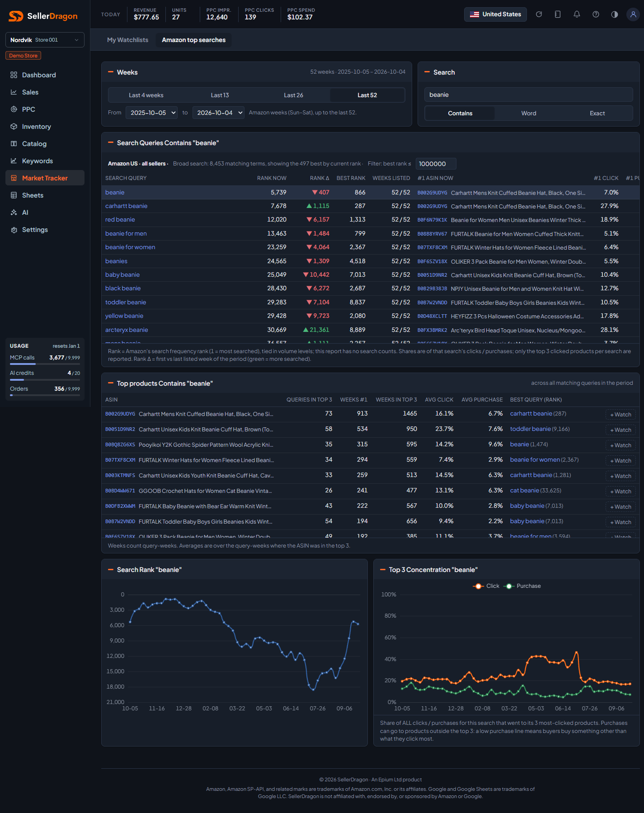Image resolution: width=644 pixels, height=813 pixels.
Task: Click the Dashboard grid icon in sidebar
Action: [14, 75]
